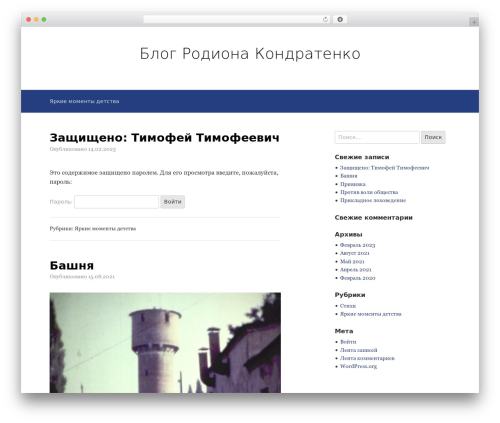
Task: Open archive Апрель 2021
Action: coord(356,270)
